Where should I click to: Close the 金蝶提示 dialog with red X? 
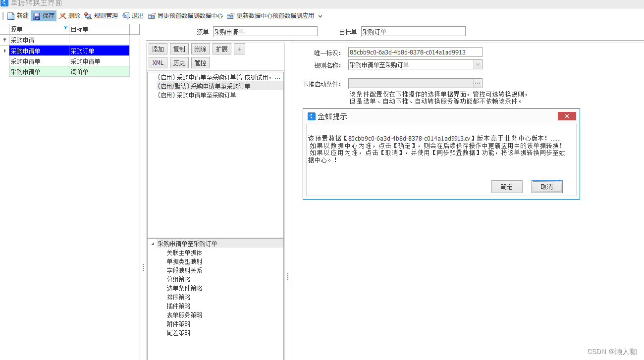tap(567, 116)
